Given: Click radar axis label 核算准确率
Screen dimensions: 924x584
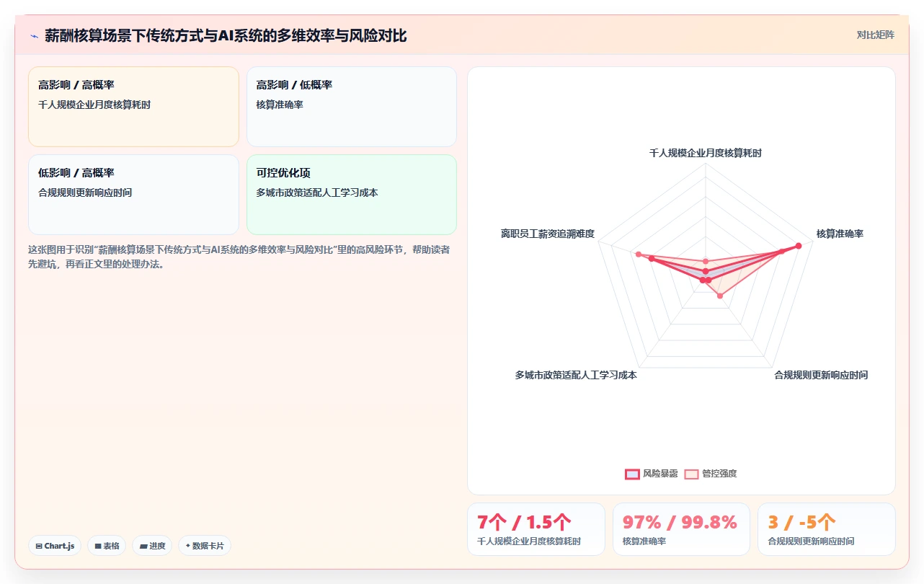Looking at the screenshot, I should (x=840, y=234).
